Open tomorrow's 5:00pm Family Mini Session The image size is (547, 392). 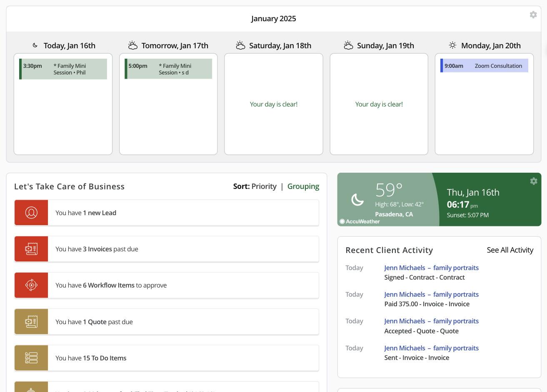coord(169,69)
